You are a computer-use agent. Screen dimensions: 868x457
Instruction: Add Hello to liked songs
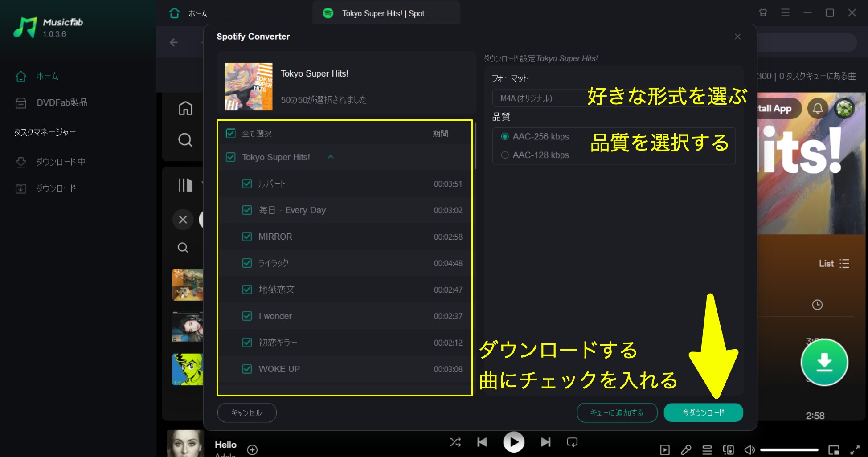click(x=252, y=450)
